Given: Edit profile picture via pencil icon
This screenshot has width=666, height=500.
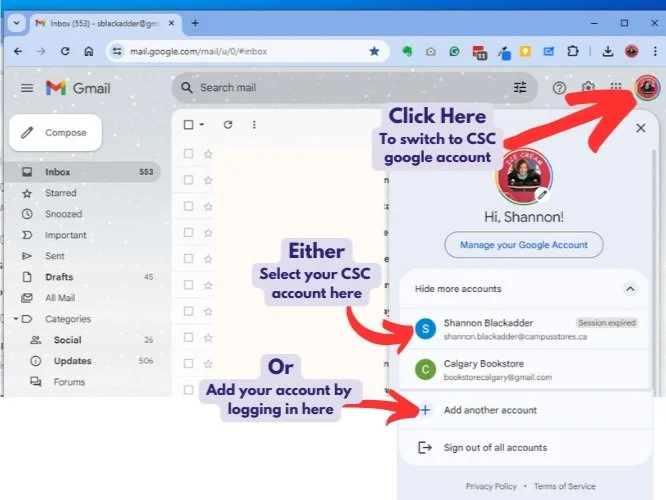Looking at the screenshot, I should 542,195.
